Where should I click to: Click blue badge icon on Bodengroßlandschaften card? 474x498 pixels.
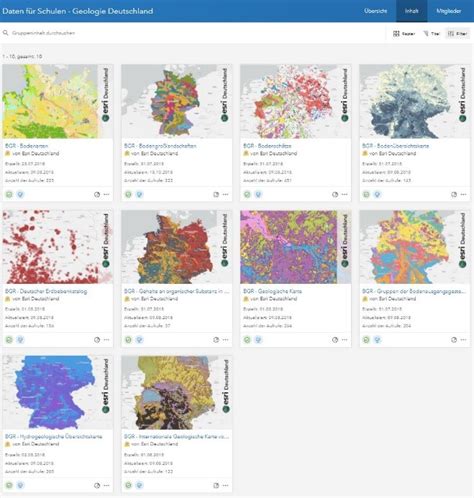point(139,194)
